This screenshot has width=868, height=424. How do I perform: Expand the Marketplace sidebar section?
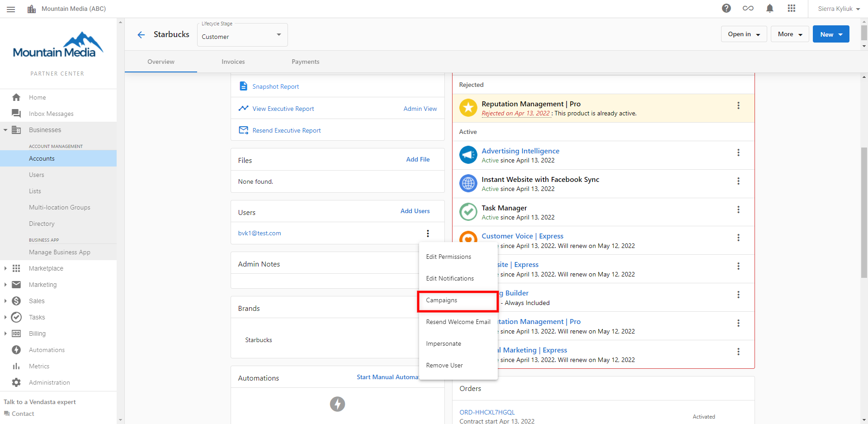click(5, 268)
